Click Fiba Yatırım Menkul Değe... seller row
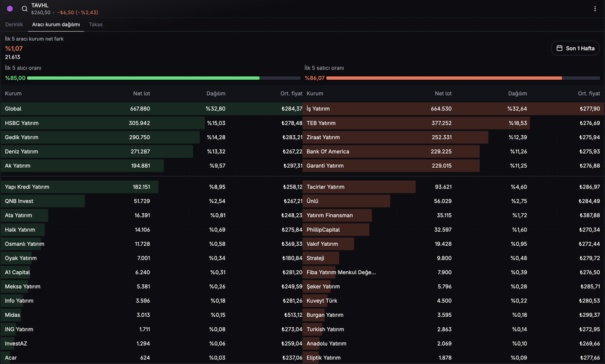605x364 pixels. (453, 272)
